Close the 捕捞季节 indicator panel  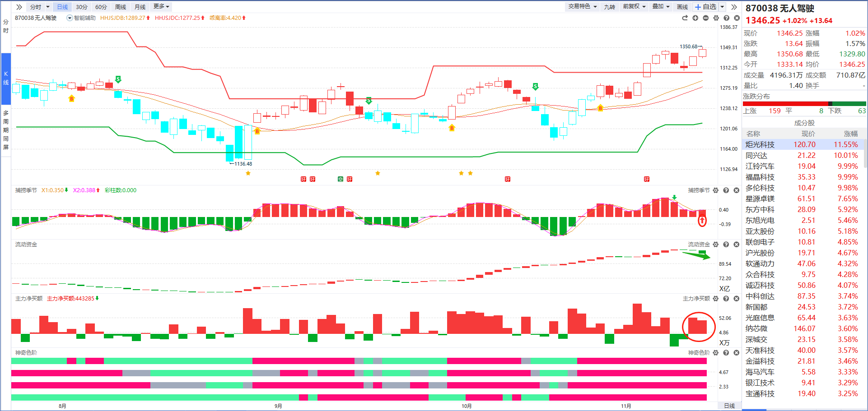[736, 190]
